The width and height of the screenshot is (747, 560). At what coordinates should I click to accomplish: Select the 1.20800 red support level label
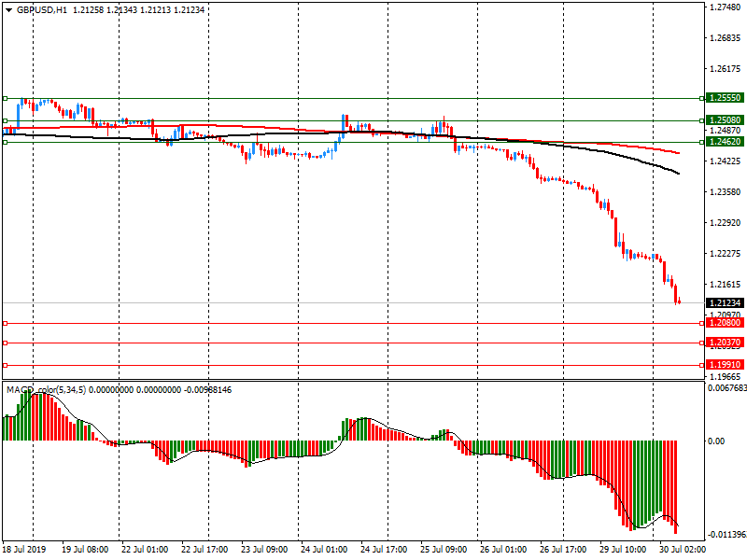[x=726, y=323]
